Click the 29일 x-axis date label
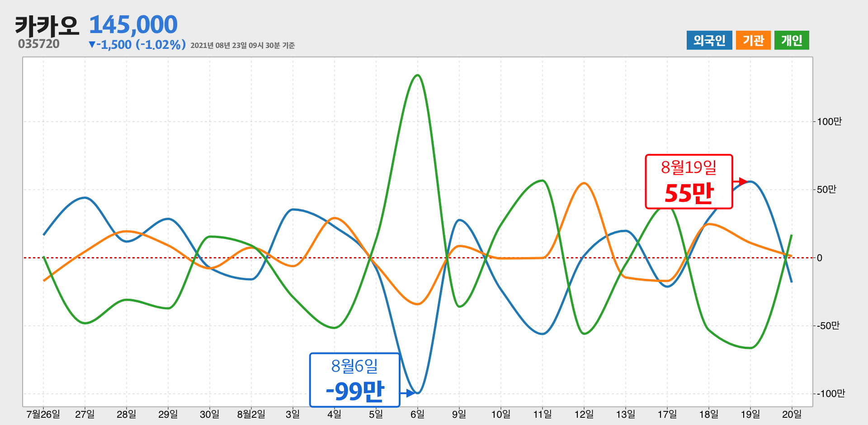Screen dimensions: 868x425 (x=168, y=414)
